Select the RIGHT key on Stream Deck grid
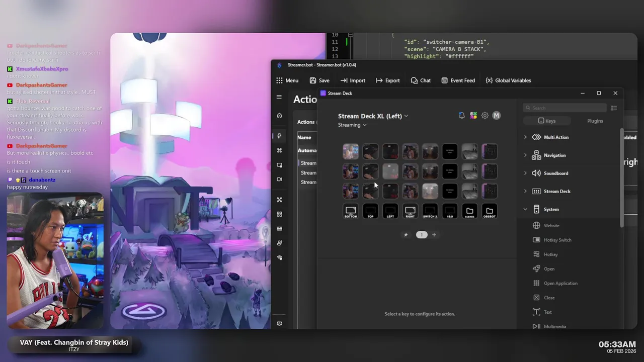 coord(410,211)
